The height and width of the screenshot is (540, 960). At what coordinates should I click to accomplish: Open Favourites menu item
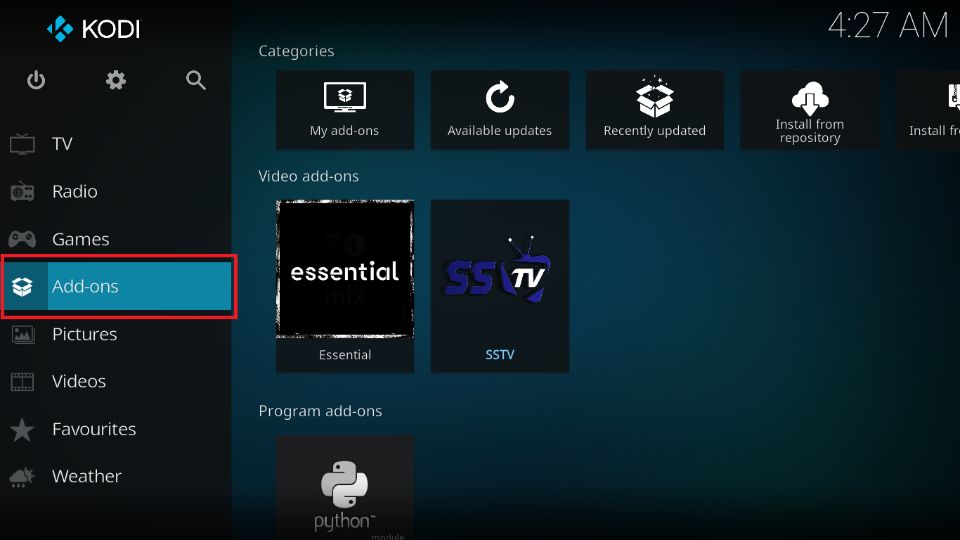pos(116,429)
